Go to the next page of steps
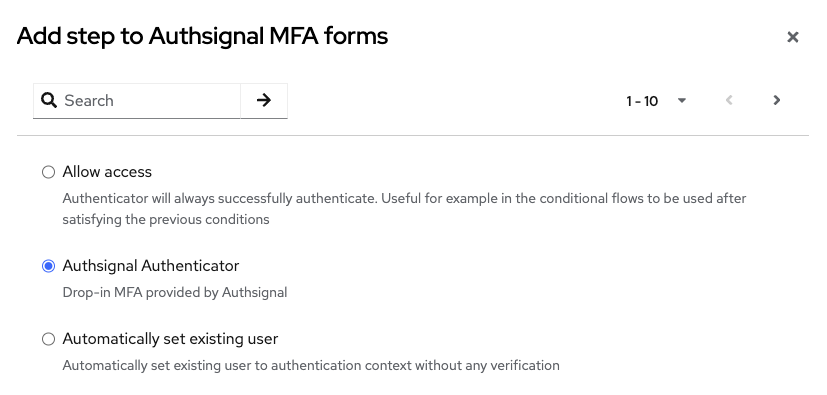The height and width of the screenshot is (395, 827). [x=776, y=100]
